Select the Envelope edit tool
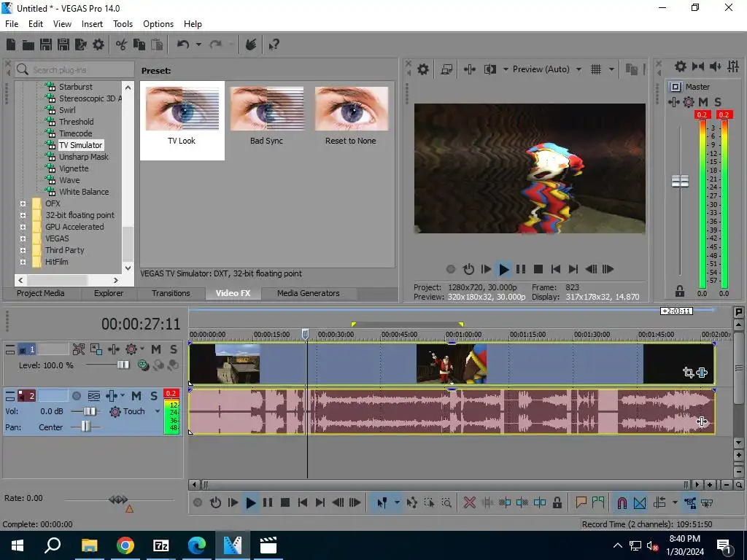The width and height of the screenshot is (747, 560). click(x=411, y=502)
